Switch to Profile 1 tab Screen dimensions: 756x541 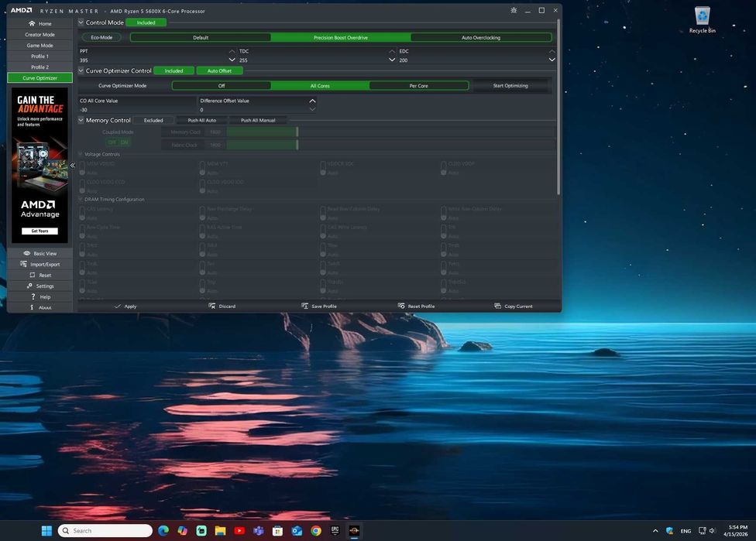(x=40, y=56)
